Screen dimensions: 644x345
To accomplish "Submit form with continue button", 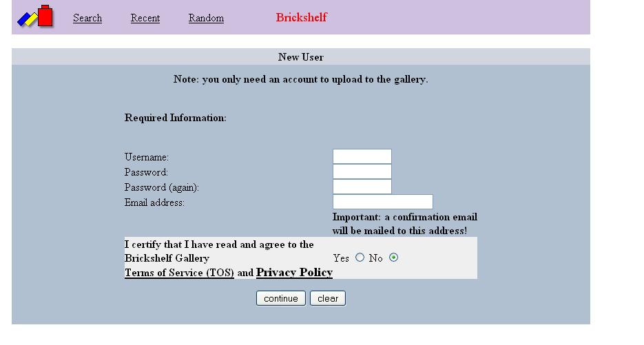I will click(x=281, y=298).
